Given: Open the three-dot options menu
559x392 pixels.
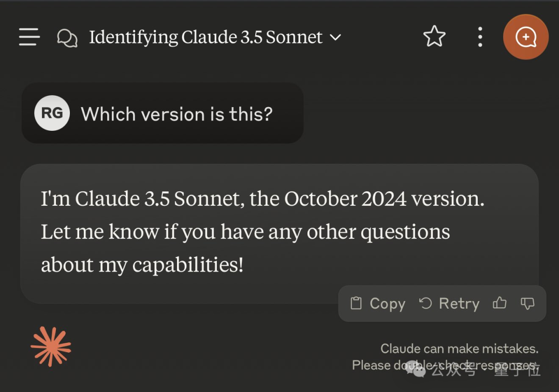Looking at the screenshot, I should pyautogui.click(x=480, y=37).
